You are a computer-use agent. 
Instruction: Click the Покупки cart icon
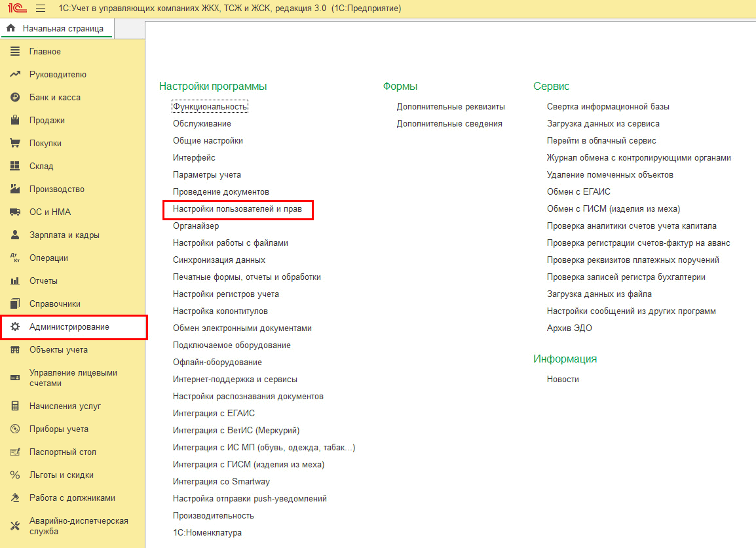click(15, 144)
